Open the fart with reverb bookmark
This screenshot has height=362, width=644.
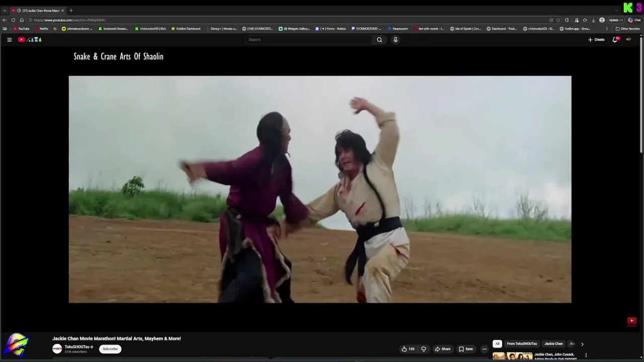429,29
